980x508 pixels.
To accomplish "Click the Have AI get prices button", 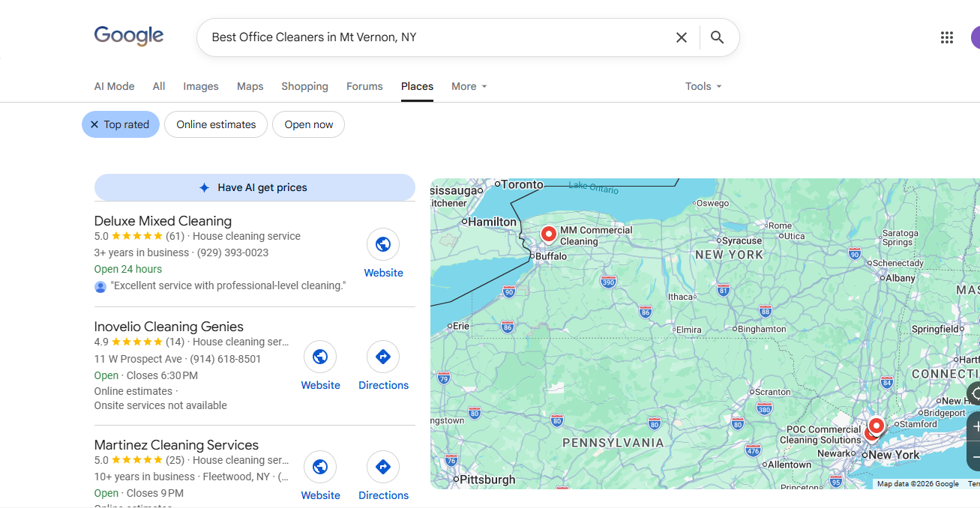I will (255, 187).
